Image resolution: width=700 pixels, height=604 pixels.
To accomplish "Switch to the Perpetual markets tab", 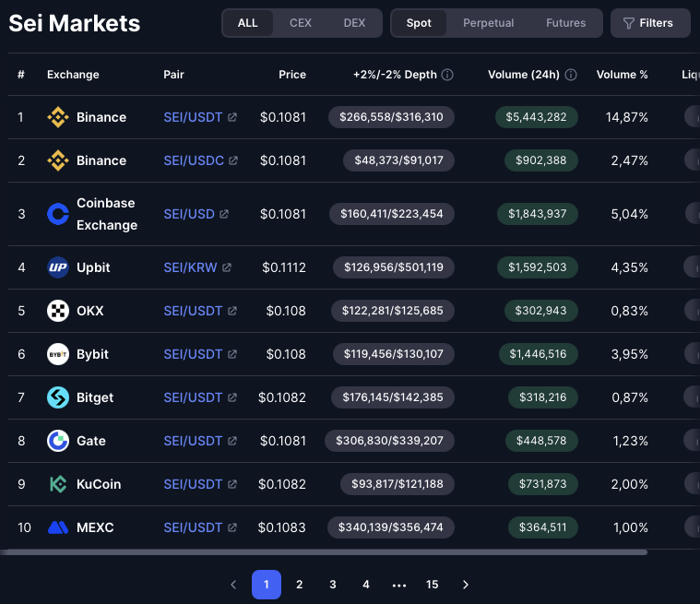I will point(488,23).
